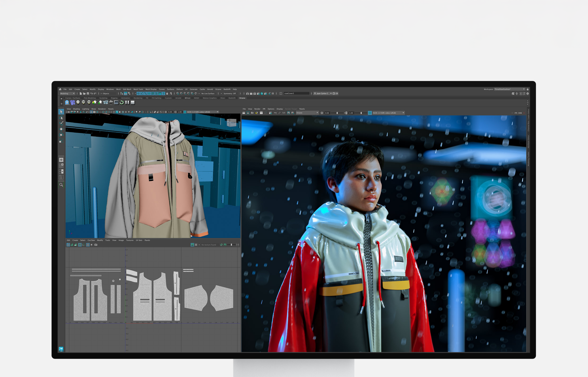Click the magnifier search icon in left toolbox
588x377 pixels.
pyautogui.click(x=61, y=185)
